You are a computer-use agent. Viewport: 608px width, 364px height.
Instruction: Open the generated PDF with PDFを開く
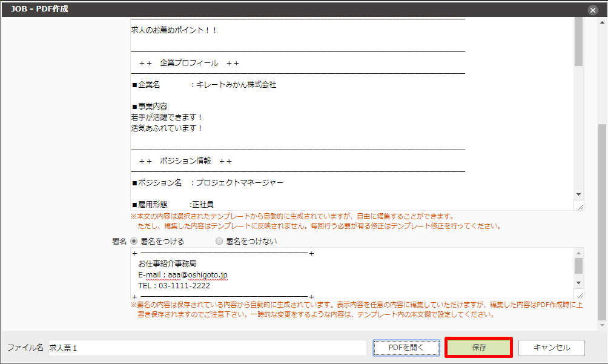pos(406,347)
